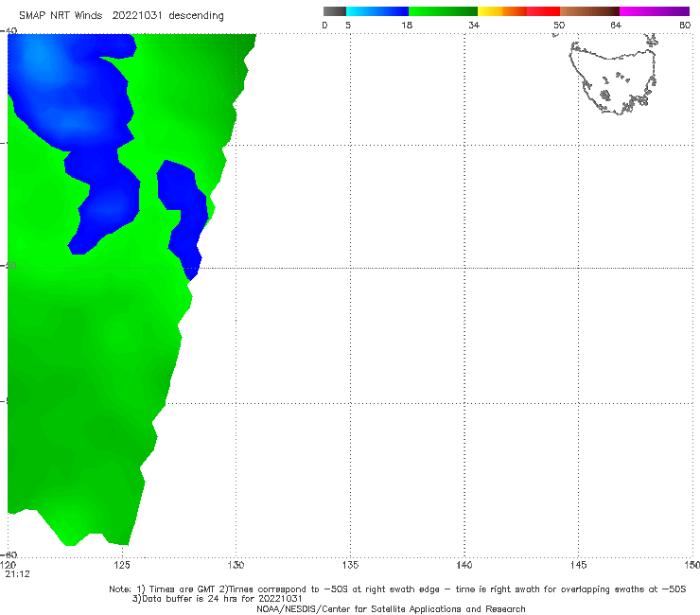Click the longitude label "140"
Image resolution: width=700 pixels, height=615 pixels.
464,565
